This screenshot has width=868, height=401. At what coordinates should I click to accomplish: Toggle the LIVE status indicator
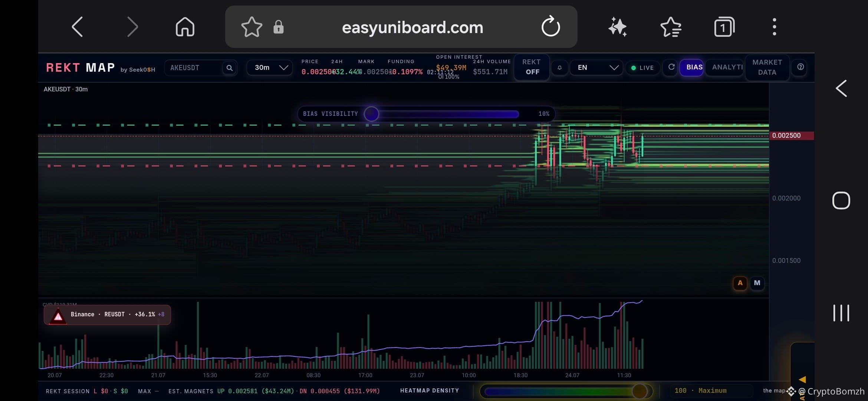coord(643,68)
